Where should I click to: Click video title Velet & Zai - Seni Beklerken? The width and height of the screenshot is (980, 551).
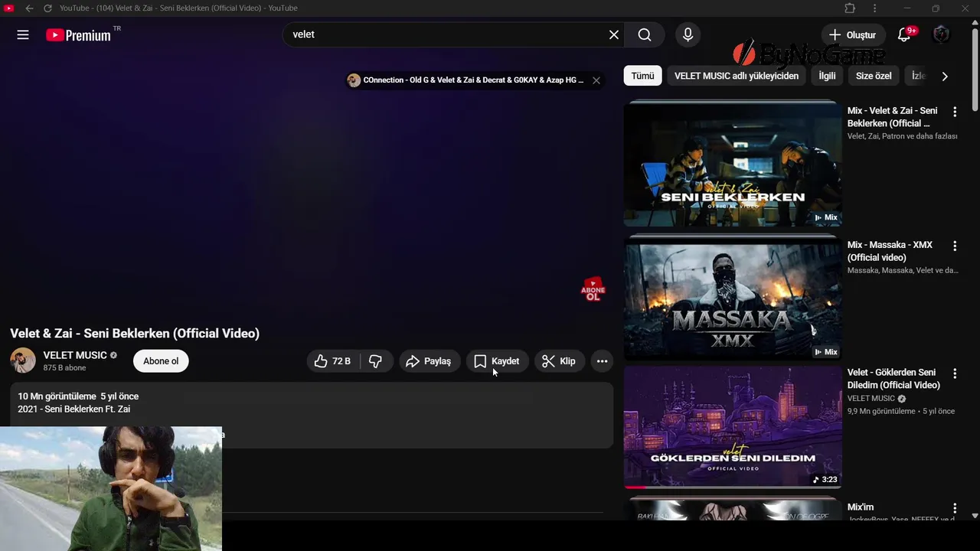[135, 334]
